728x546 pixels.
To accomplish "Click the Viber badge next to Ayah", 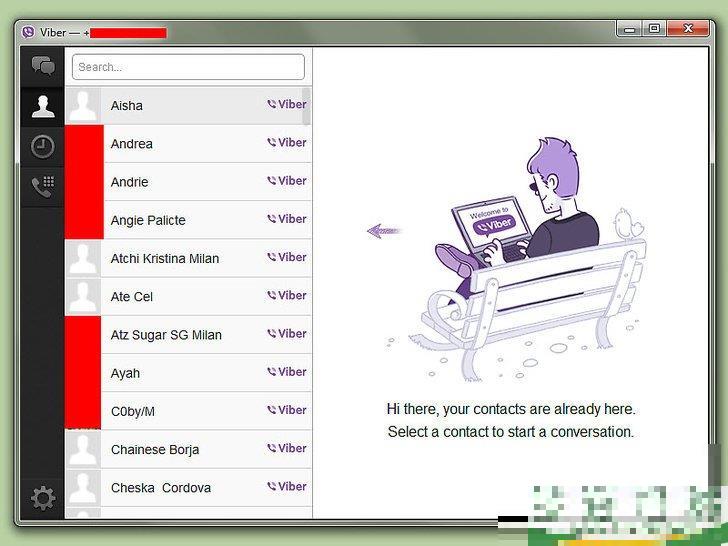I will point(287,371).
